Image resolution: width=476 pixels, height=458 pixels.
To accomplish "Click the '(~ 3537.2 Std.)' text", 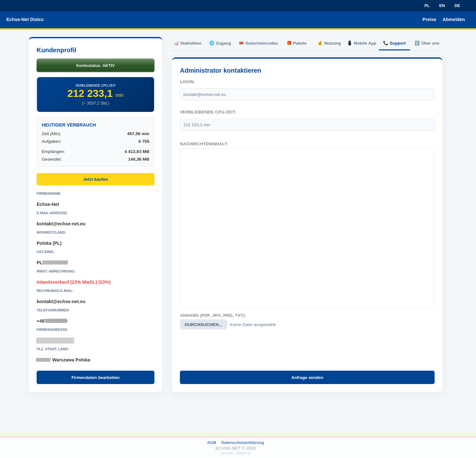I will (x=96, y=103).
